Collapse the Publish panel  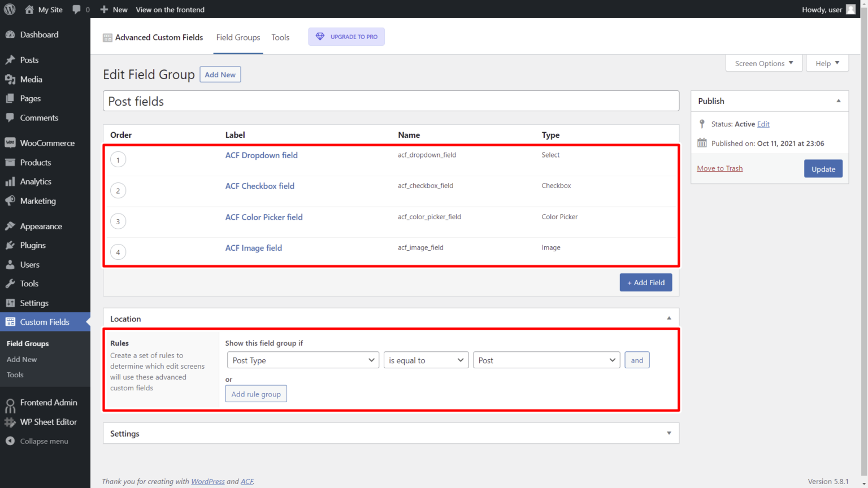(838, 101)
